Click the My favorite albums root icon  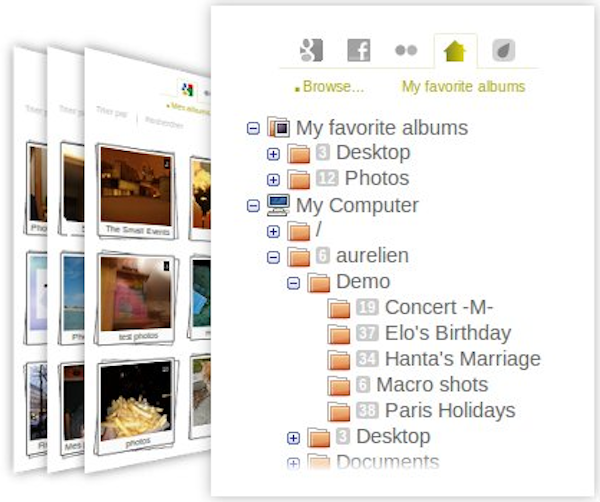pos(278,127)
